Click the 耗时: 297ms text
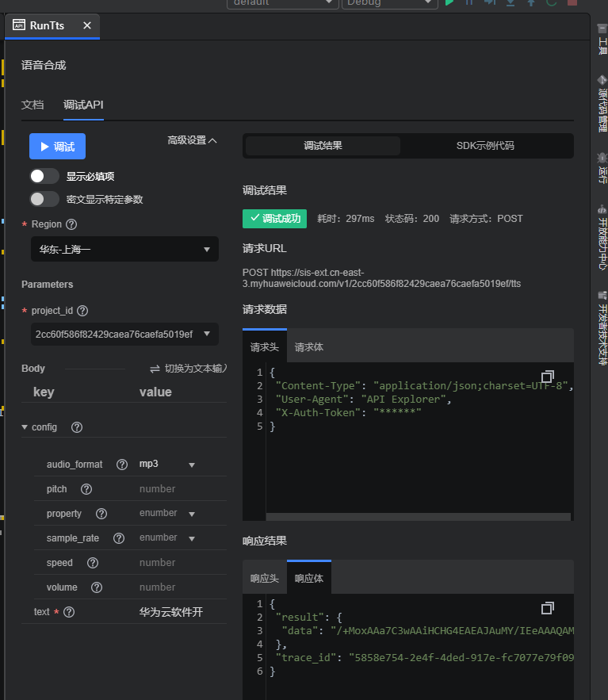The width and height of the screenshot is (608, 700). [x=346, y=219]
